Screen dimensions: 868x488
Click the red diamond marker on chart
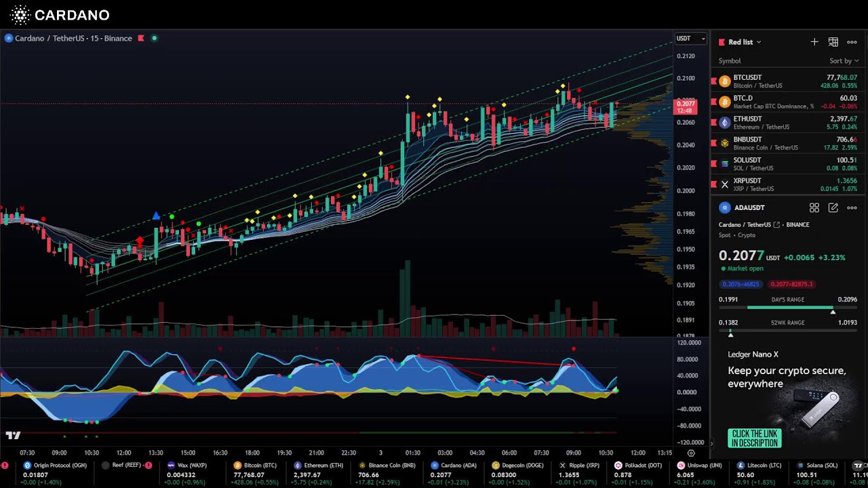click(140, 241)
